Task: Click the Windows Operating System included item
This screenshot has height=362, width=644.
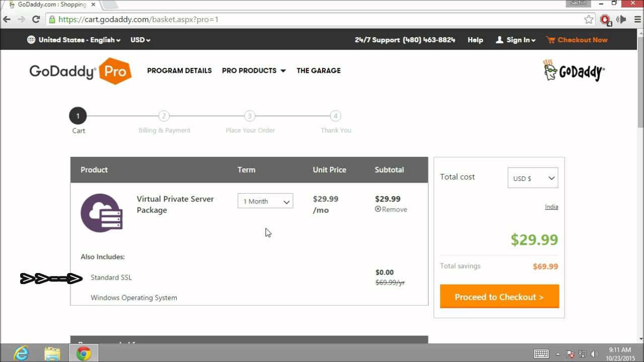Action: click(x=134, y=298)
